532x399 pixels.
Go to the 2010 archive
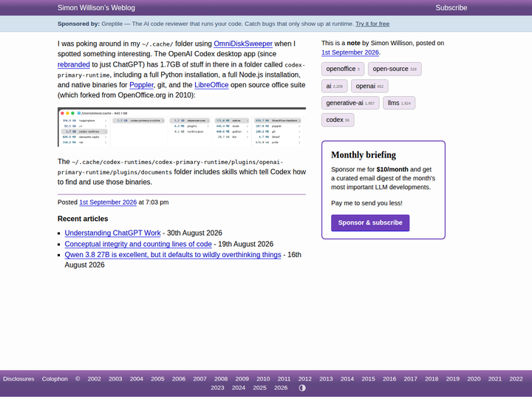(x=263, y=379)
